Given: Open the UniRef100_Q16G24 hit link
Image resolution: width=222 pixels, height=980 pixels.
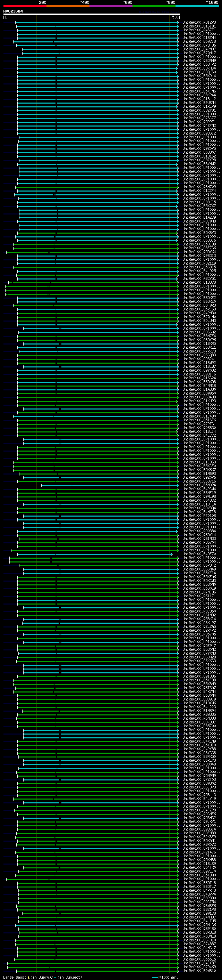Looking at the screenshot, I should (x=199, y=378).
